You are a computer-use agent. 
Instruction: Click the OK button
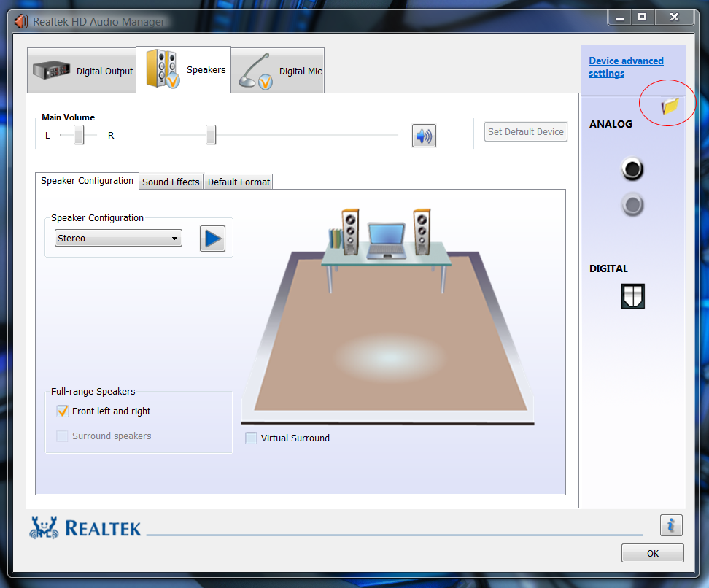point(653,553)
